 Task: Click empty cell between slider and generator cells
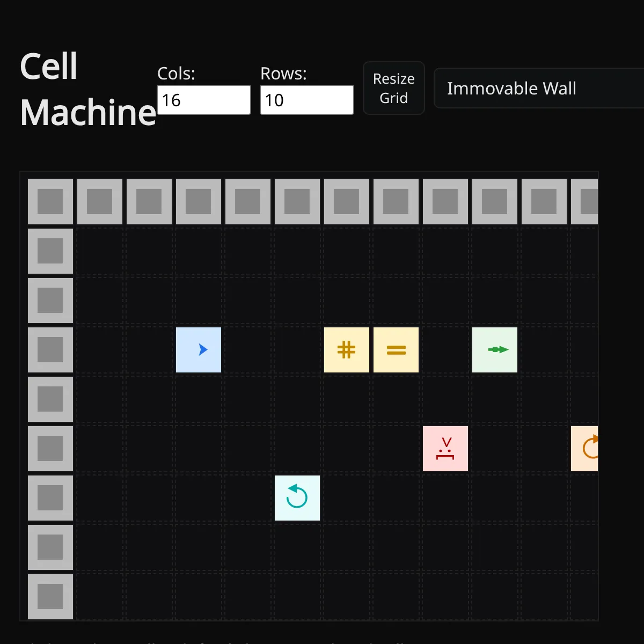445,350
